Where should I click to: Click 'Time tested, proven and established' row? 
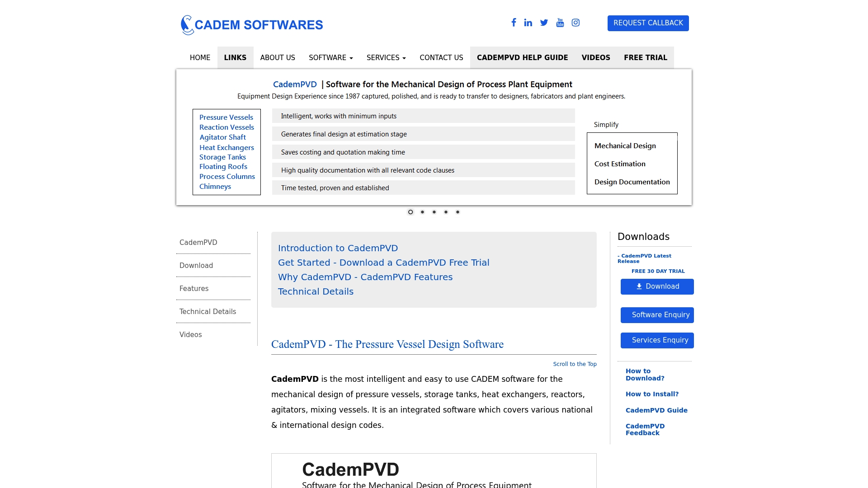(x=423, y=188)
